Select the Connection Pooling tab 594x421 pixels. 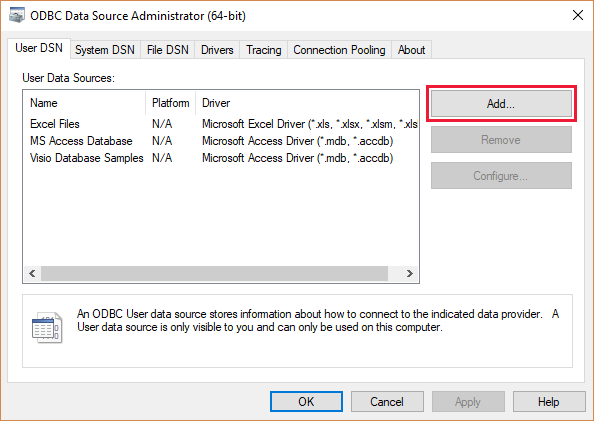tap(339, 50)
